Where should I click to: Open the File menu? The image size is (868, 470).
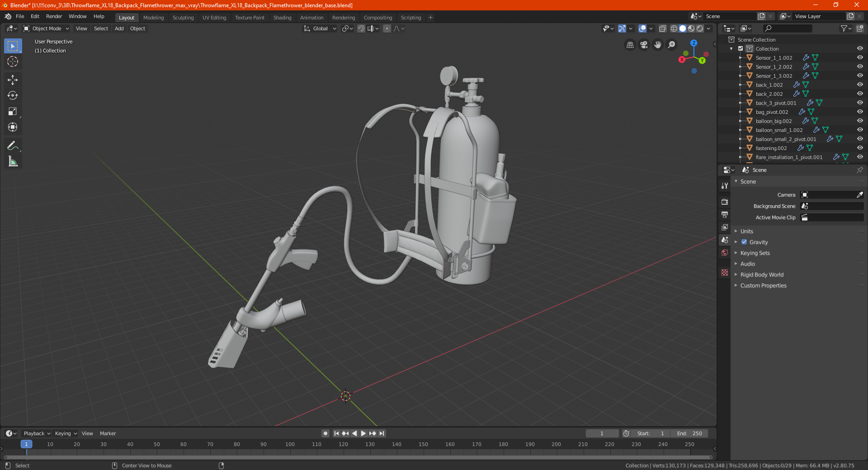20,16
